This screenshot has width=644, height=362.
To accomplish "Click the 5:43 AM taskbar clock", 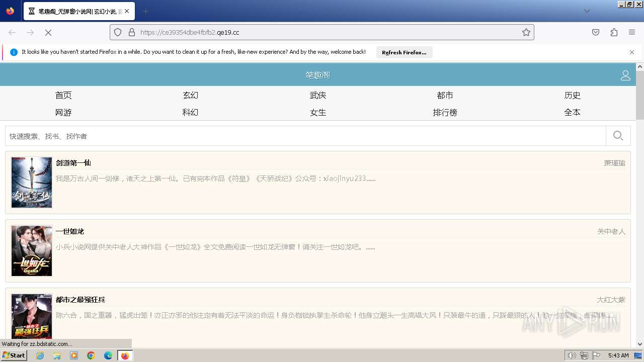I will pos(618,355).
